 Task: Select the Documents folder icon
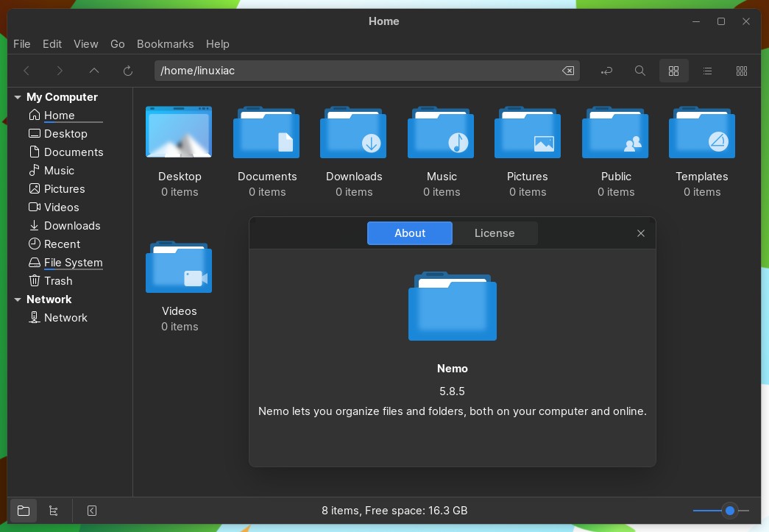(x=266, y=132)
